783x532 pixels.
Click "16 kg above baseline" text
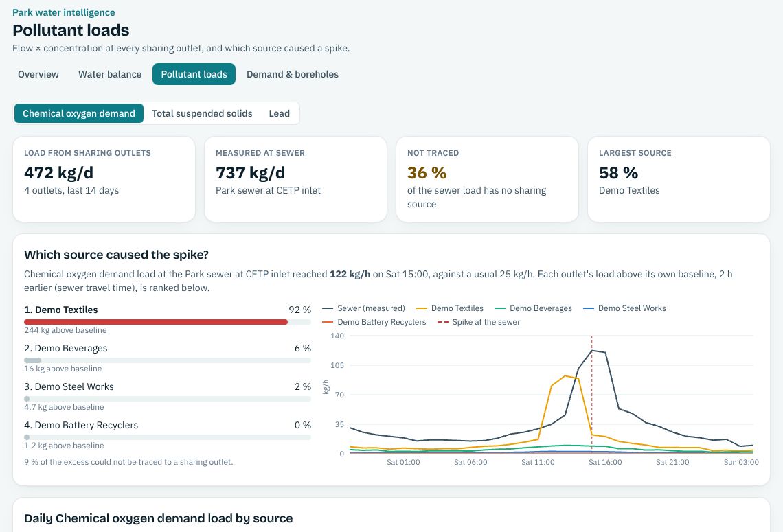coord(63,369)
